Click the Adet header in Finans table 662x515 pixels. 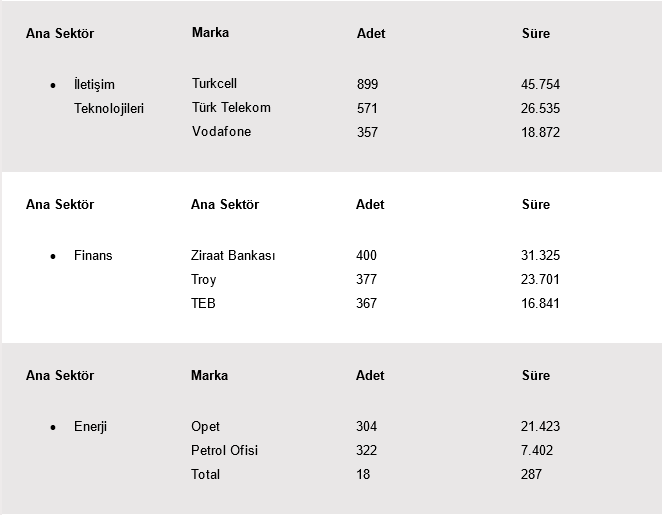point(370,204)
